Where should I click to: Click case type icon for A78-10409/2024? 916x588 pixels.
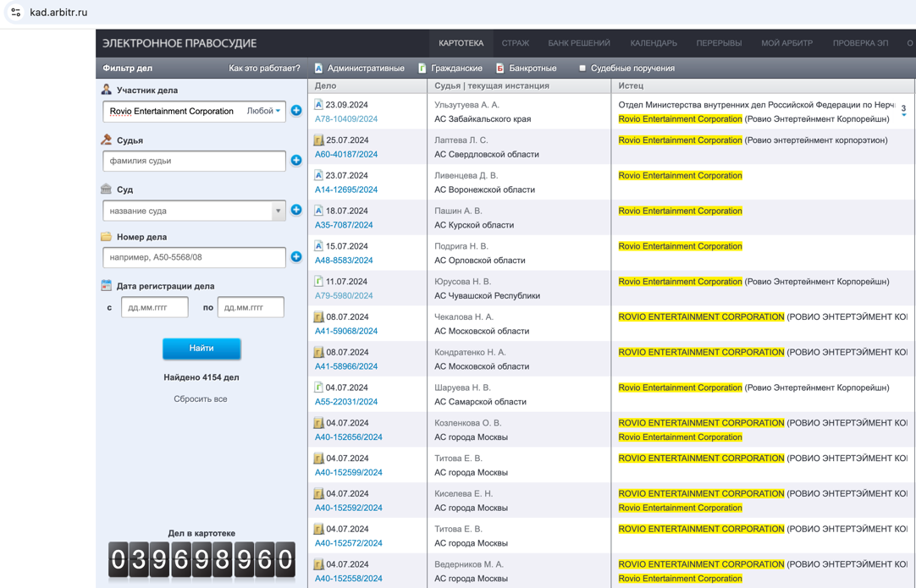pyautogui.click(x=318, y=105)
